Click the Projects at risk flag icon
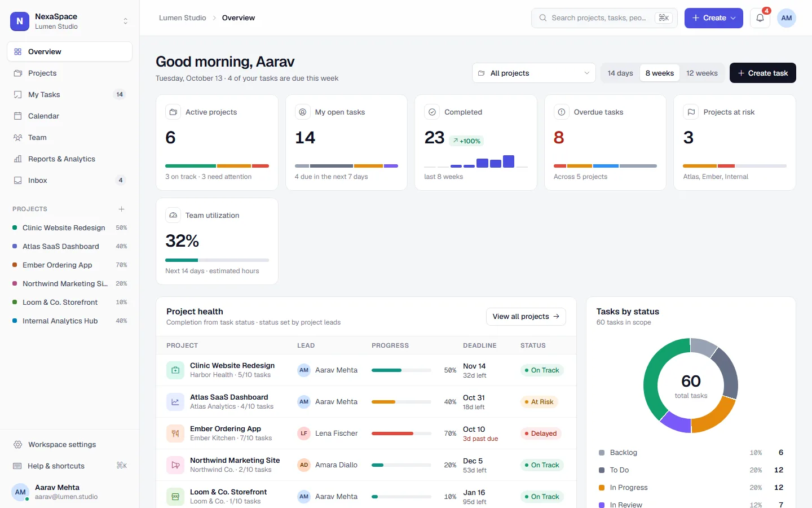 pos(691,112)
